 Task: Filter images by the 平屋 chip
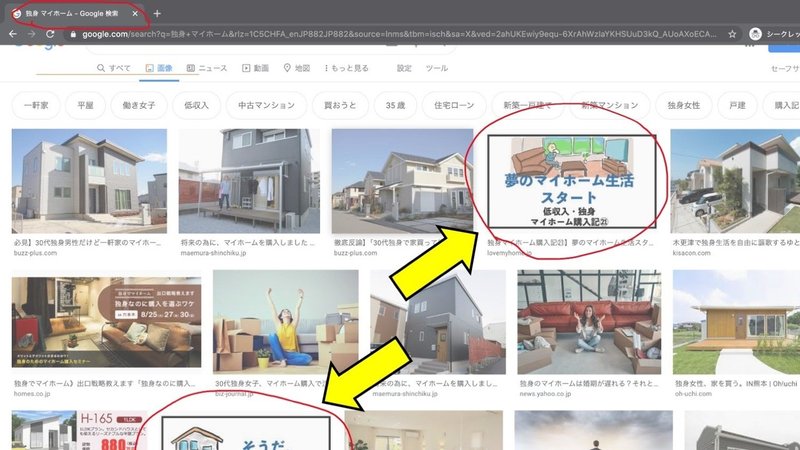(x=85, y=106)
